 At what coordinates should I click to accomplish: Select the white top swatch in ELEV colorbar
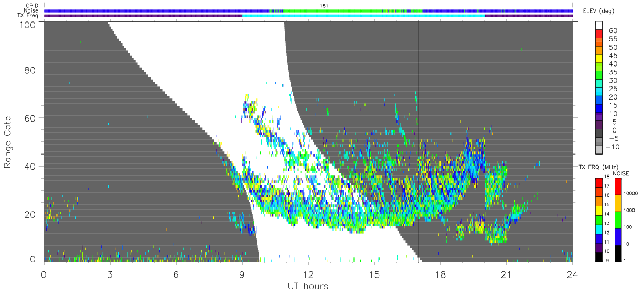[x=599, y=26]
